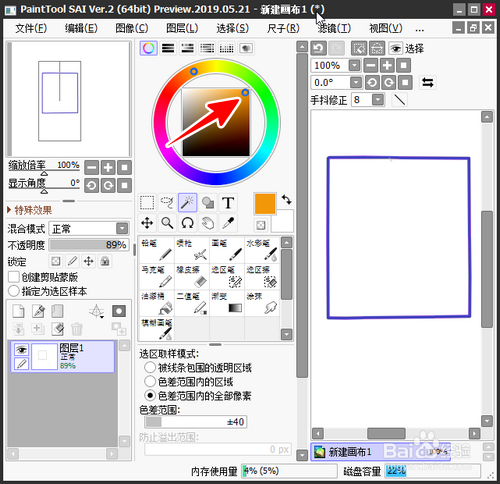Click the orange foreground color swatch
This screenshot has width=500, height=484.
click(x=265, y=204)
